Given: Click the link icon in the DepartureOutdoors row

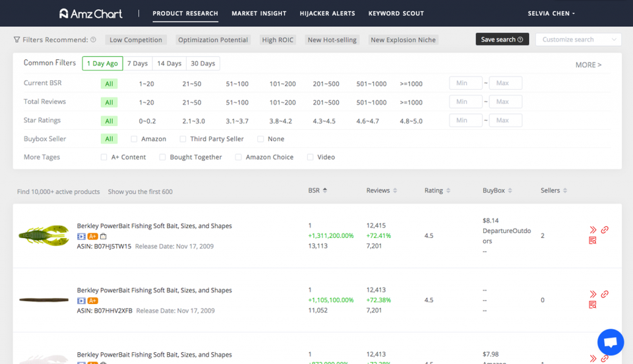Looking at the screenshot, I should [605, 229].
